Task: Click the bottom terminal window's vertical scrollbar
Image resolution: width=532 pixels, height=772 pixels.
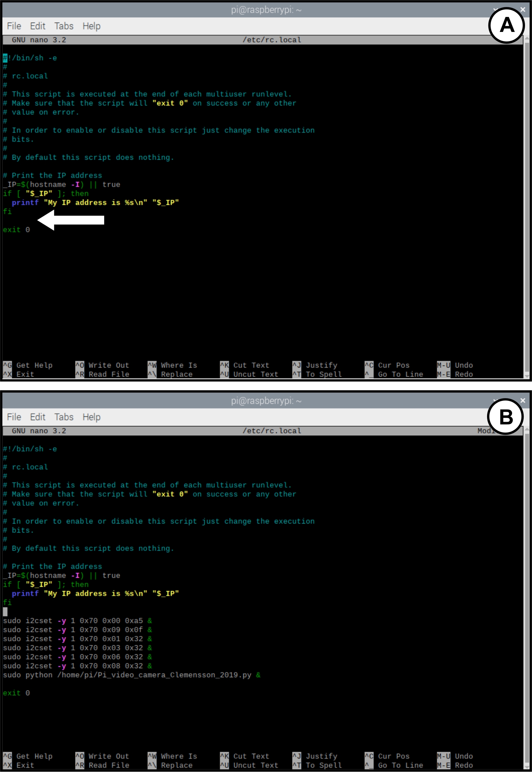Action: (527, 598)
